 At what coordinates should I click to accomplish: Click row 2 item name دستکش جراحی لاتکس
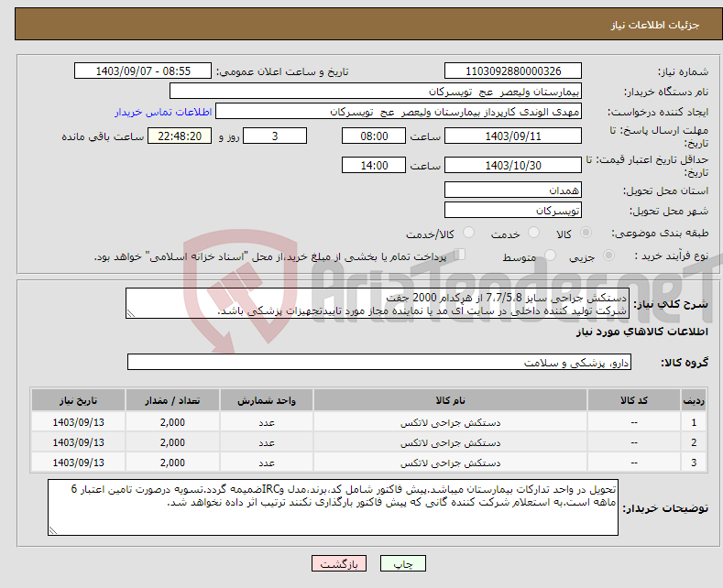pos(450,442)
